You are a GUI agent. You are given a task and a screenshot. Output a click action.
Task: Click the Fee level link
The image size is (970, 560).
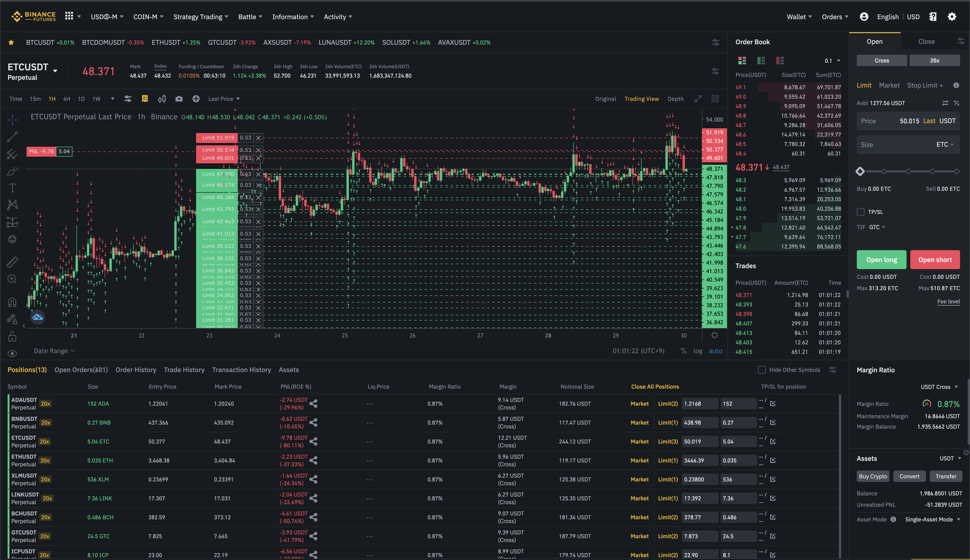point(948,302)
